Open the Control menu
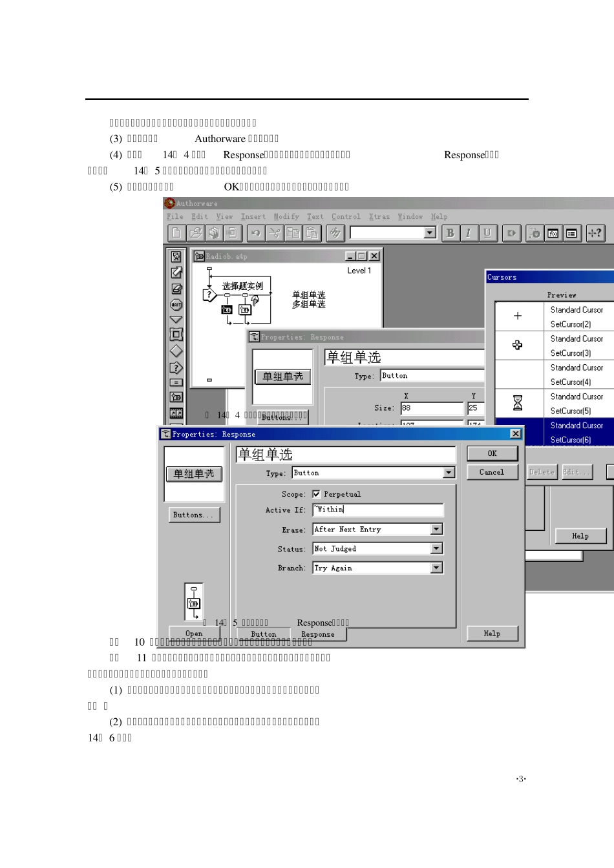Screen dimensions: 614x868 coord(346,217)
